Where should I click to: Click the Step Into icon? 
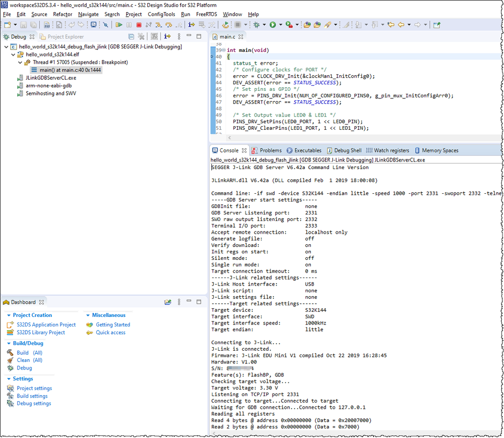point(158,25)
